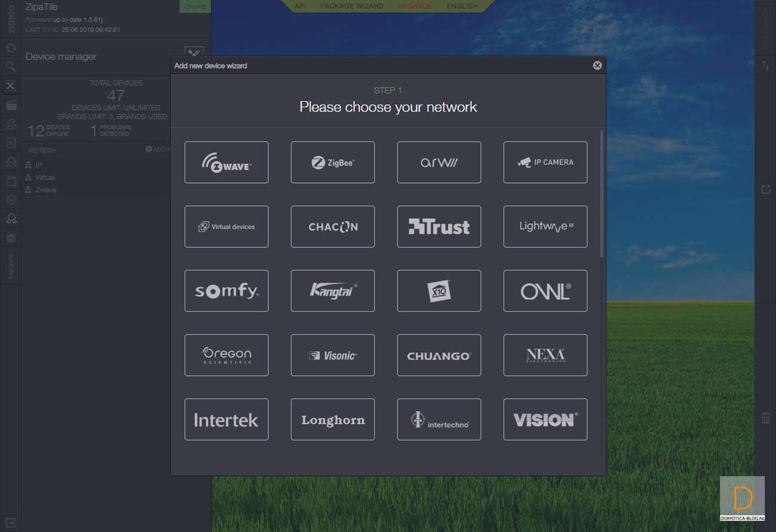
Task: Pick the Nexa Electronics tile
Action: pyautogui.click(x=545, y=355)
